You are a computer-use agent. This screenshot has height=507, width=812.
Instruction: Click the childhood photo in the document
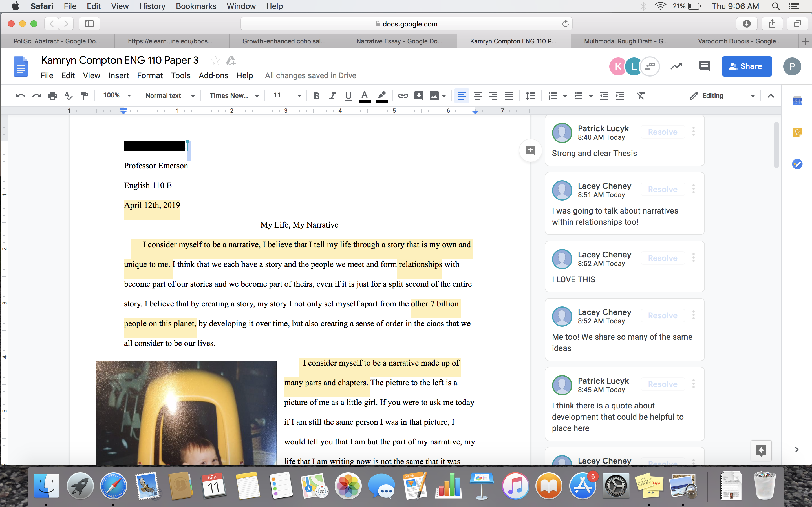point(187,412)
